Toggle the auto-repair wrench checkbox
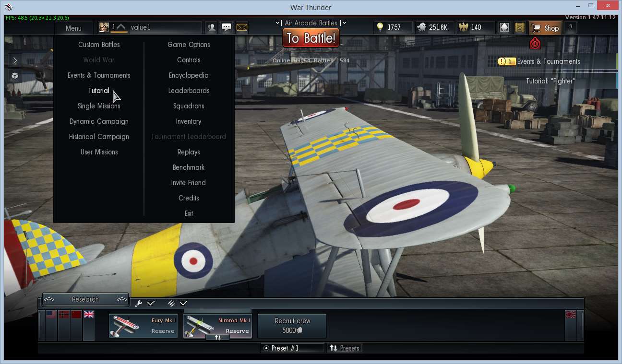622x364 pixels. 151,303
